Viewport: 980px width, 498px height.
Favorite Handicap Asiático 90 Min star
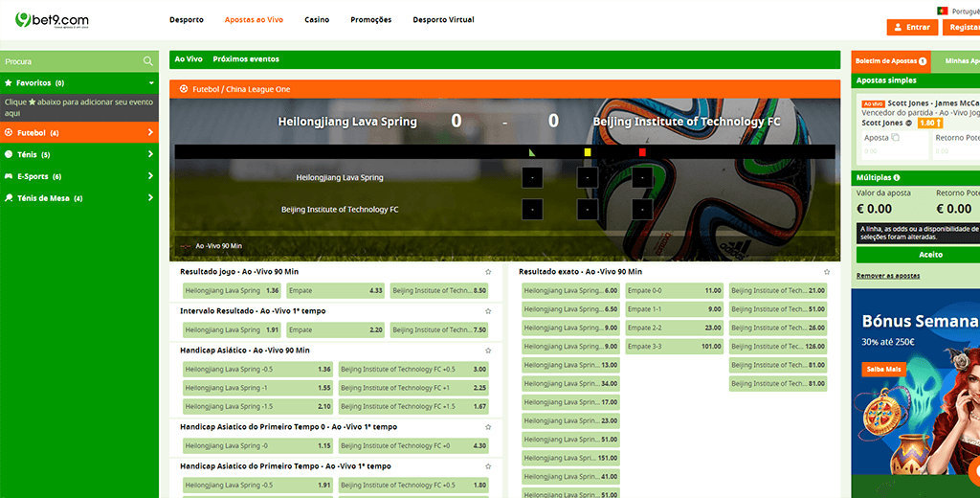(x=488, y=351)
